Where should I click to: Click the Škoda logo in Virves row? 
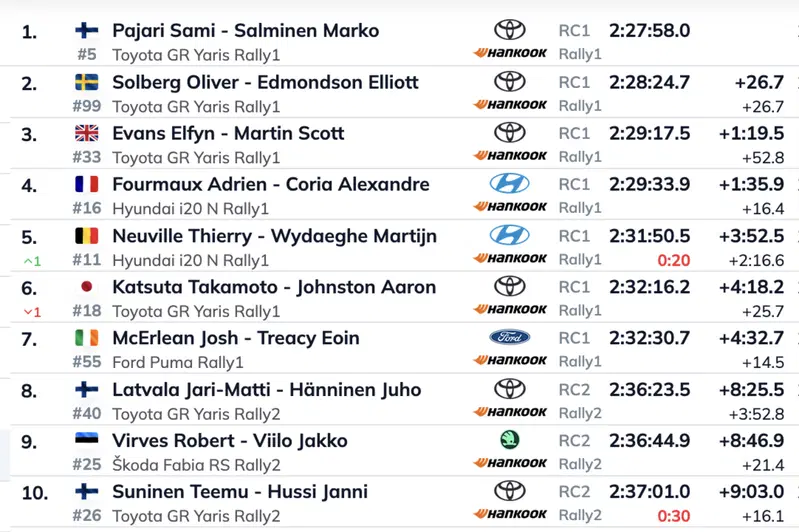(x=510, y=440)
